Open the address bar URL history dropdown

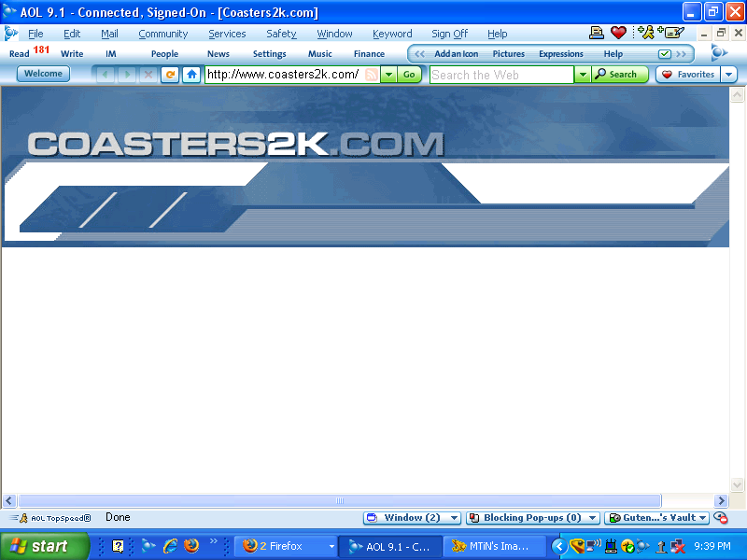(x=388, y=75)
